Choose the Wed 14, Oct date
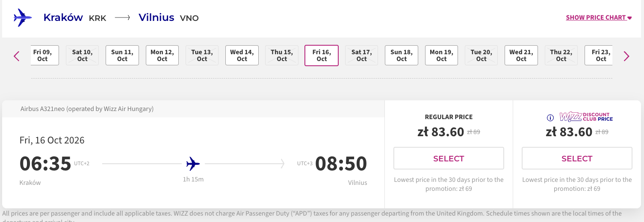 (x=242, y=55)
